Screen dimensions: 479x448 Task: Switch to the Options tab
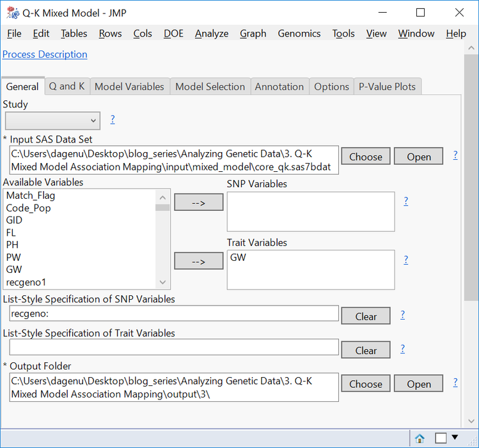(x=332, y=87)
